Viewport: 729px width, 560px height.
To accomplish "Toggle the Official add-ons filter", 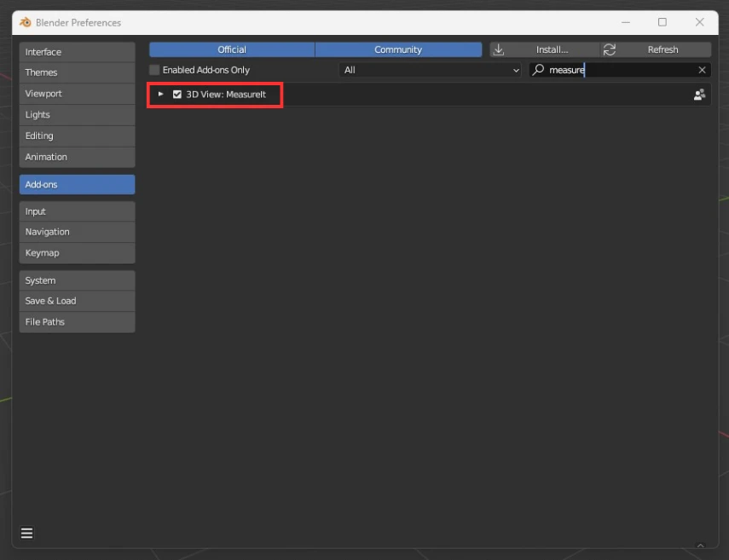I will coord(232,49).
